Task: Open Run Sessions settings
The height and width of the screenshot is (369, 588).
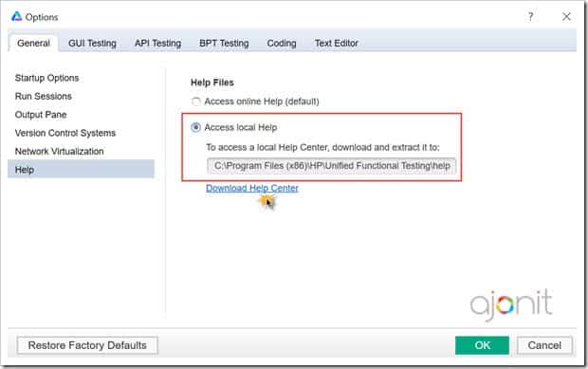Action: (43, 97)
